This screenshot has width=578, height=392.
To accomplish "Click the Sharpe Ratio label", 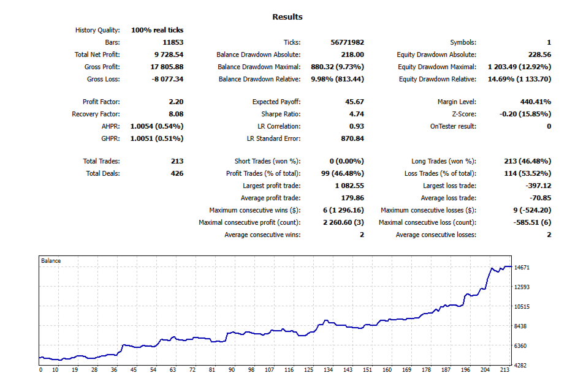I will point(281,114).
